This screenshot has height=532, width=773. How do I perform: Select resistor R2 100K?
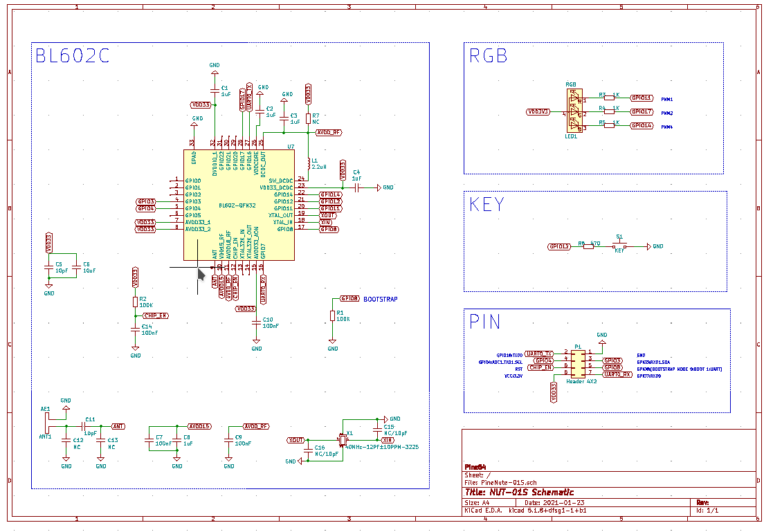tap(135, 302)
